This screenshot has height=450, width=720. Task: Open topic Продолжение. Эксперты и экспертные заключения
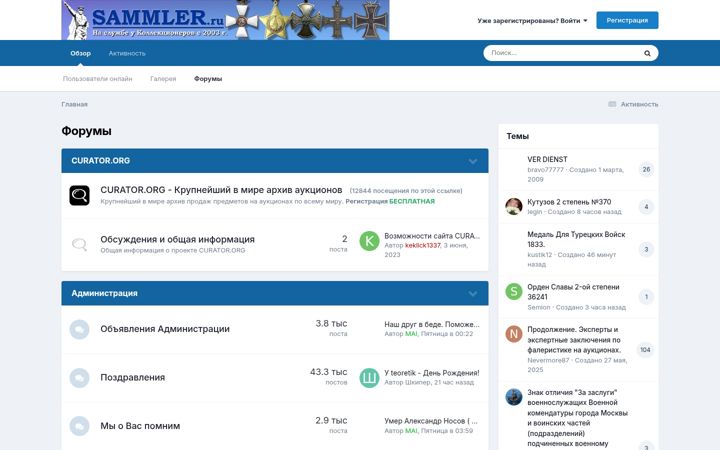click(574, 340)
